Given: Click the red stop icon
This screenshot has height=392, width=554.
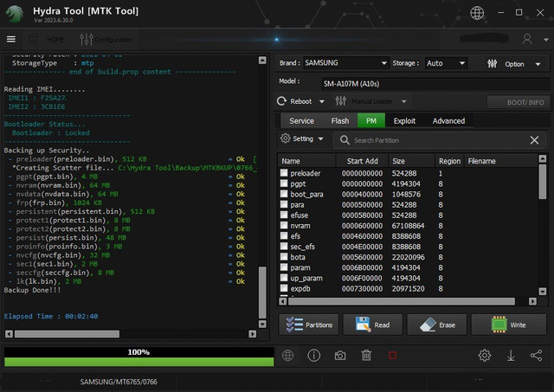Looking at the screenshot, I should click(x=392, y=356).
